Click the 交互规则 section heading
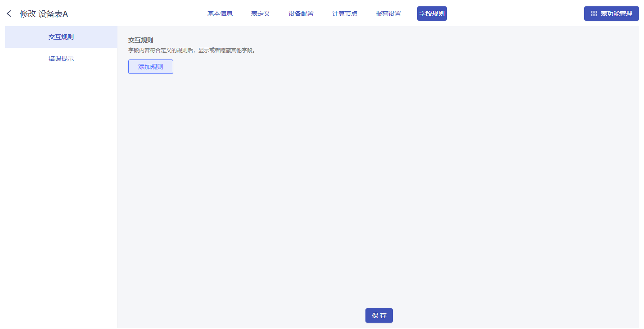Viewport: 644px width, 329px height. [141, 40]
